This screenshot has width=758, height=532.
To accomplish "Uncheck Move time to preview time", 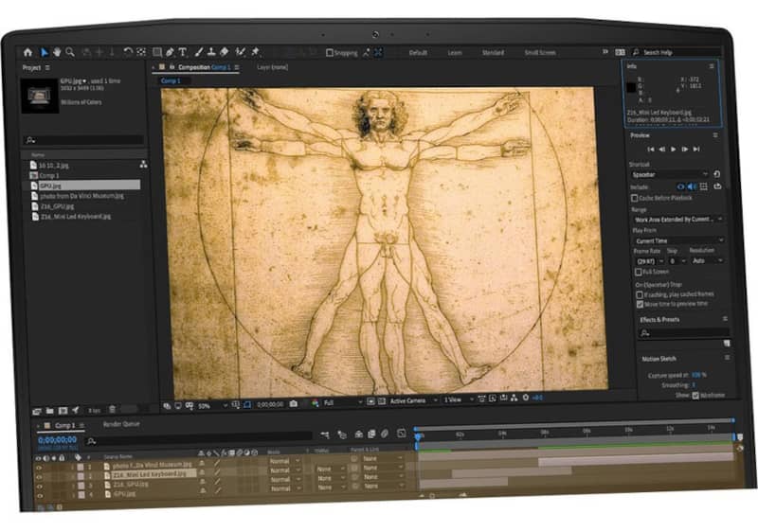I will [639, 304].
